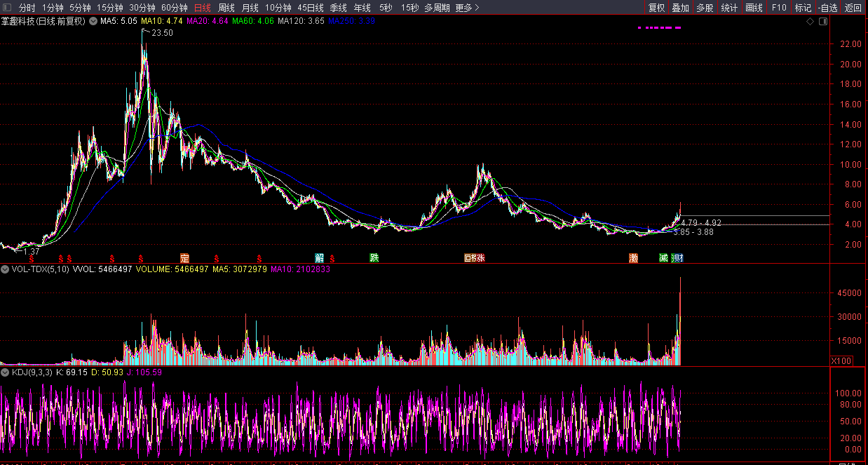Select the 60分钟 period tab
Screen dimensions: 868x465
pyautogui.click(x=174, y=8)
